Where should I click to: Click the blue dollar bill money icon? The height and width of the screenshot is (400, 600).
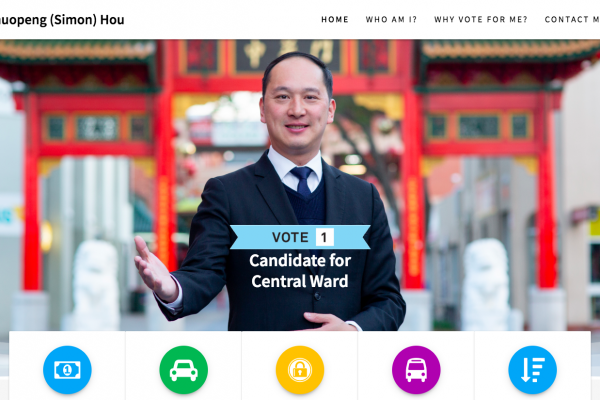(x=67, y=370)
